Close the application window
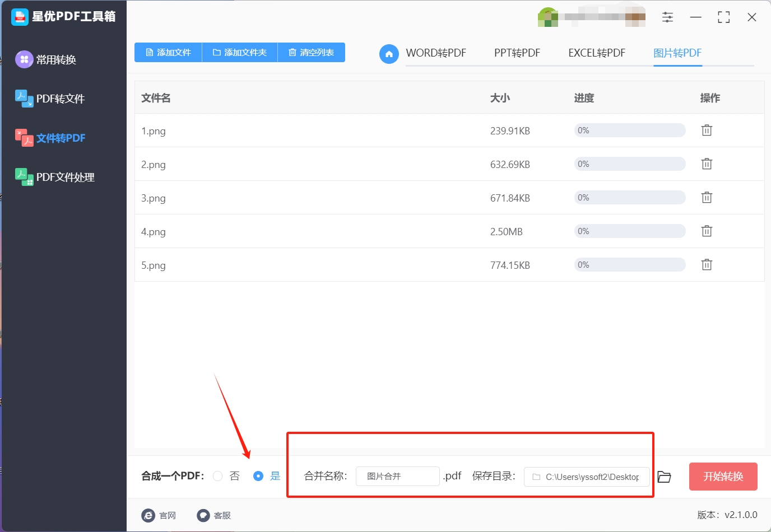This screenshot has width=771, height=532. (x=752, y=17)
